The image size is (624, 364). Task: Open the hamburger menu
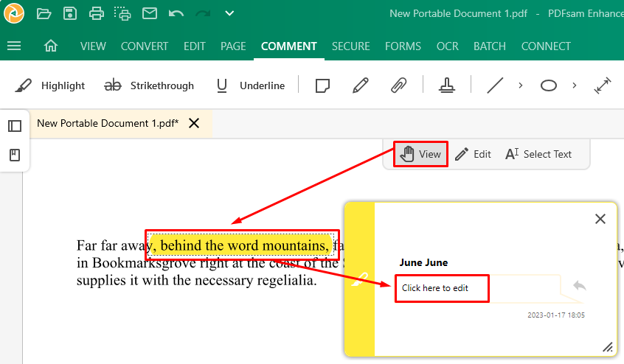pyautogui.click(x=14, y=46)
